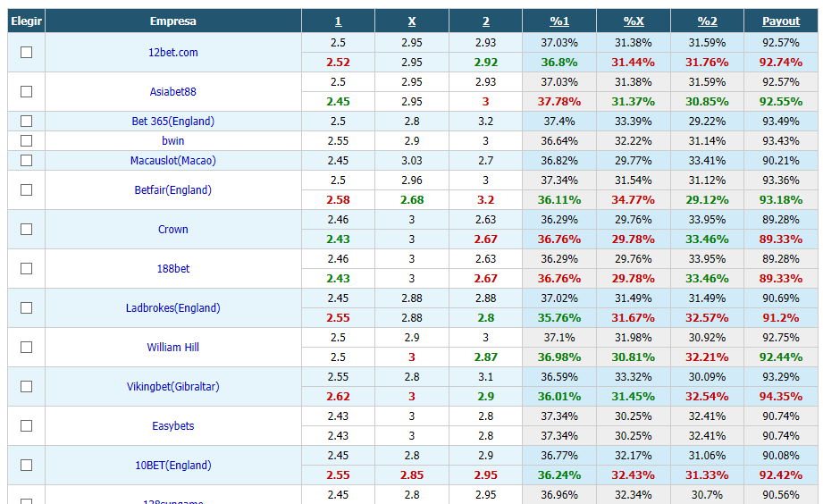Image resolution: width=823 pixels, height=504 pixels.
Task: Click Macauslot payout 90.21%
Action: [781, 160]
